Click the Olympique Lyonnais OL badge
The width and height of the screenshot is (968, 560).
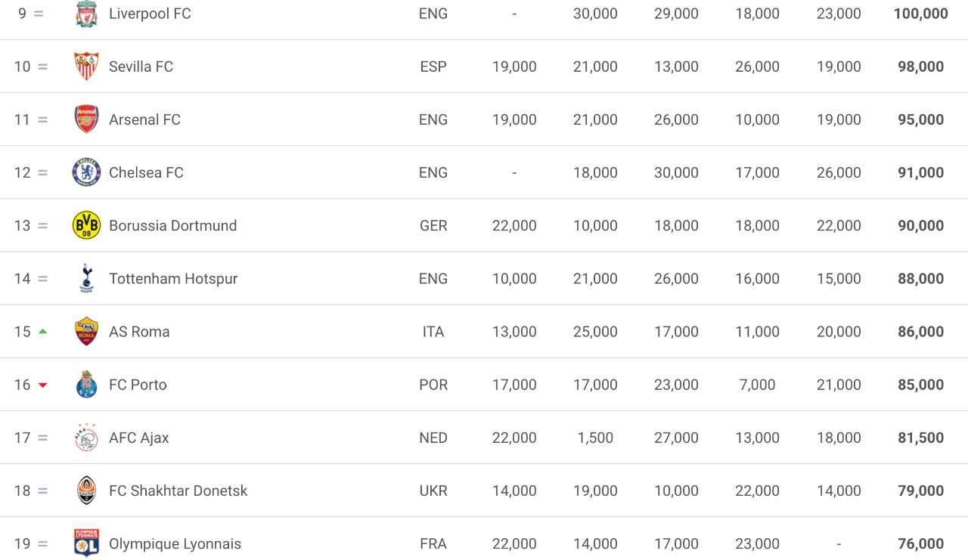coord(86,543)
